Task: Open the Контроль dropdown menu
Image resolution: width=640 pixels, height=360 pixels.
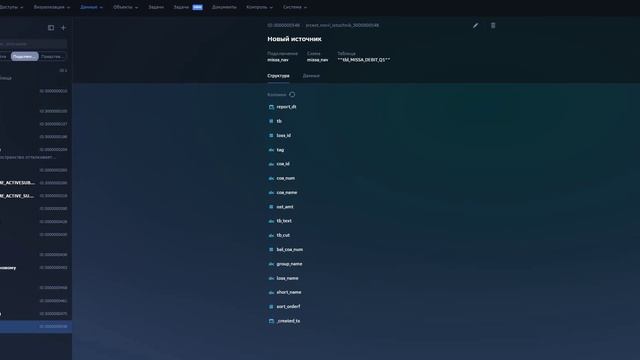Action: [260, 7]
